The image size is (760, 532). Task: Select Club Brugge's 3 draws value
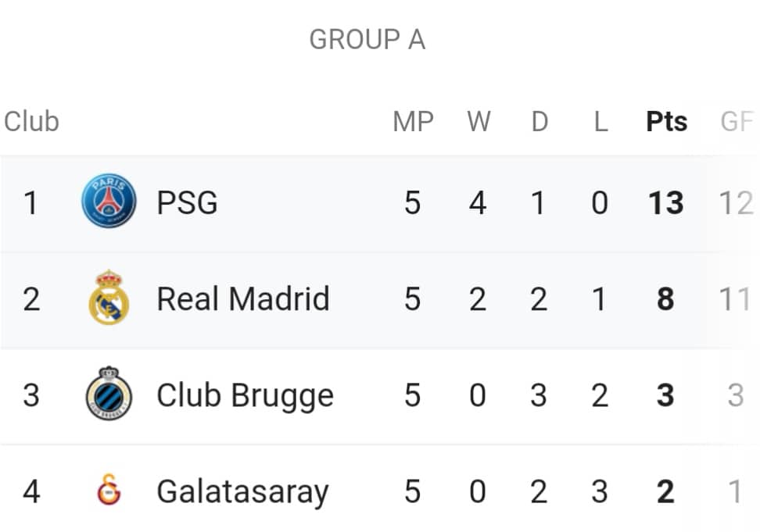(539, 395)
